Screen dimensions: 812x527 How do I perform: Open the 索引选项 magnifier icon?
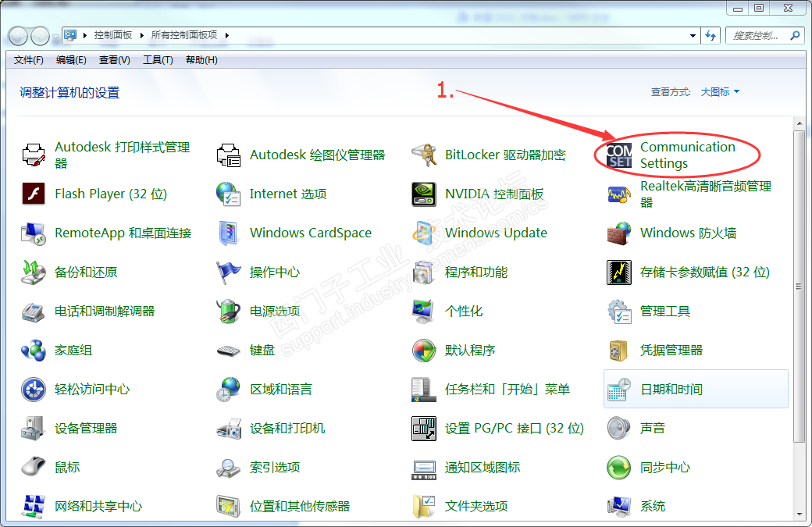click(x=228, y=468)
